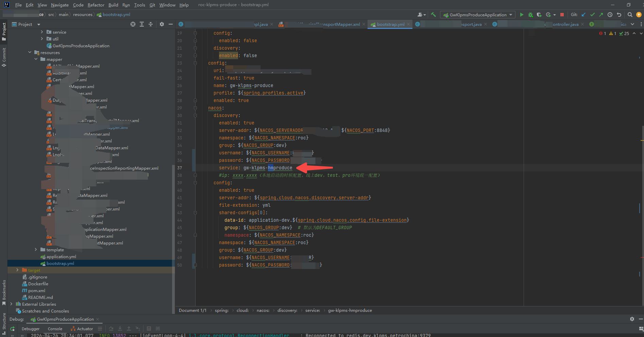644x337 pixels.
Task: Open application.yml in project tree
Action: coord(61,256)
